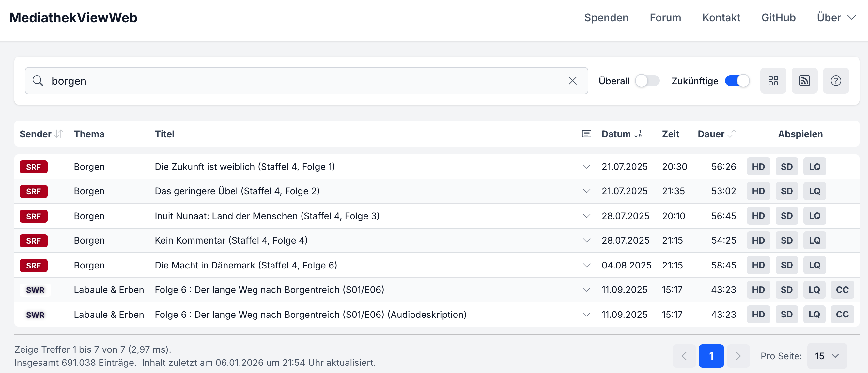The image size is (868, 373).
Task: Play Das geringere Übel in HD
Action: 758,191
